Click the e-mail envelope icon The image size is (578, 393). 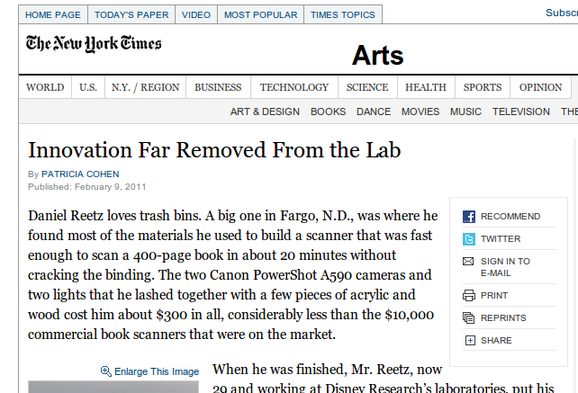pos(468,261)
